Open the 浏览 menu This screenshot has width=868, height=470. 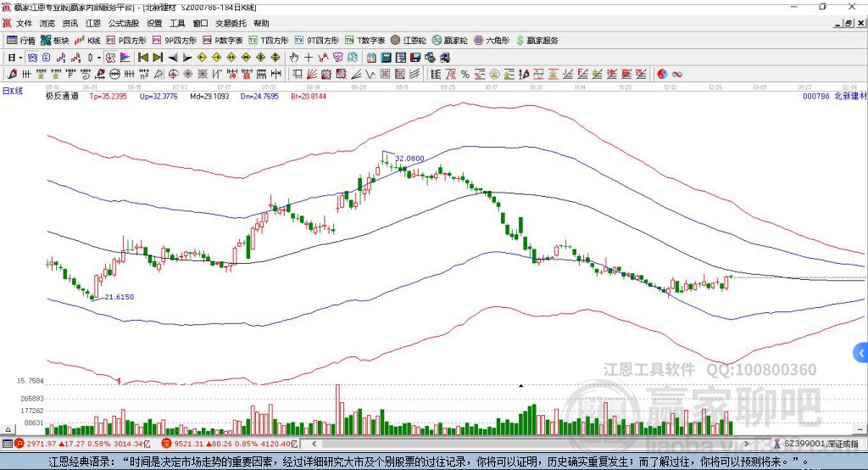pyautogui.click(x=47, y=23)
